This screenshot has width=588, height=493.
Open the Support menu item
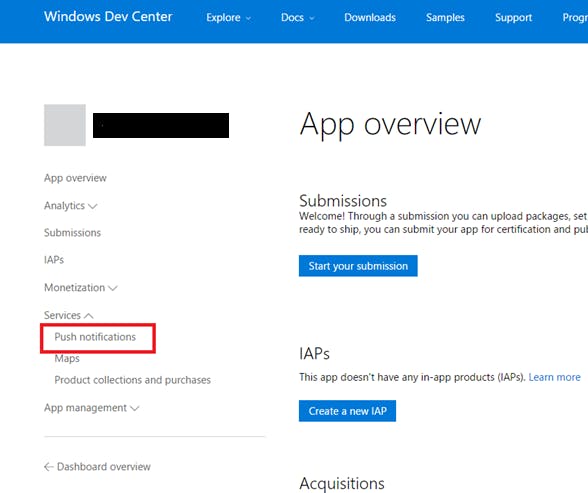pyautogui.click(x=513, y=18)
